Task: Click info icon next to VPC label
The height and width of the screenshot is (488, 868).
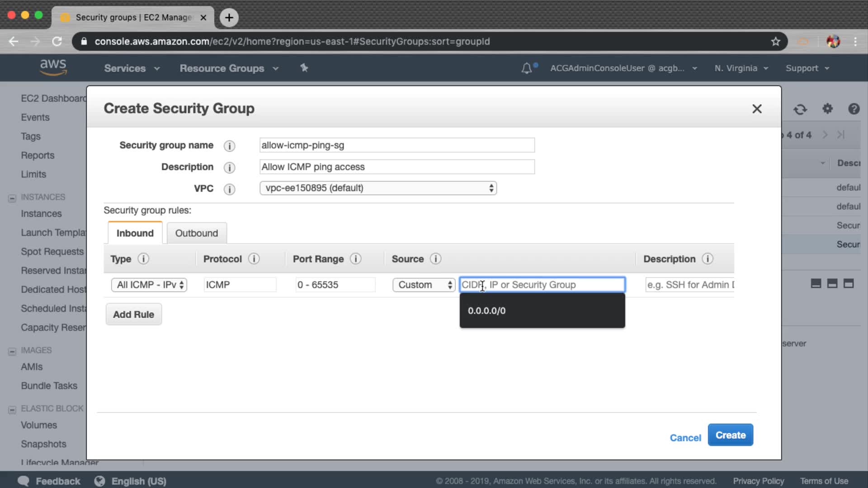Action: [x=229, y=189]
